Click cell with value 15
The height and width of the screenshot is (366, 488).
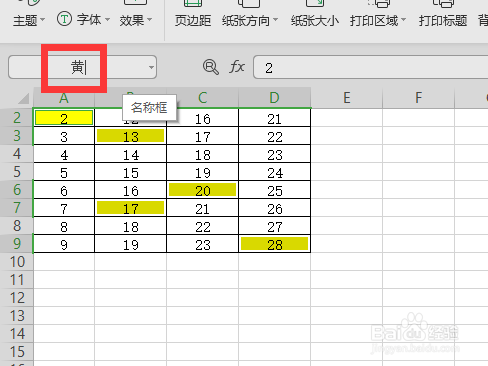pos(130,172)
